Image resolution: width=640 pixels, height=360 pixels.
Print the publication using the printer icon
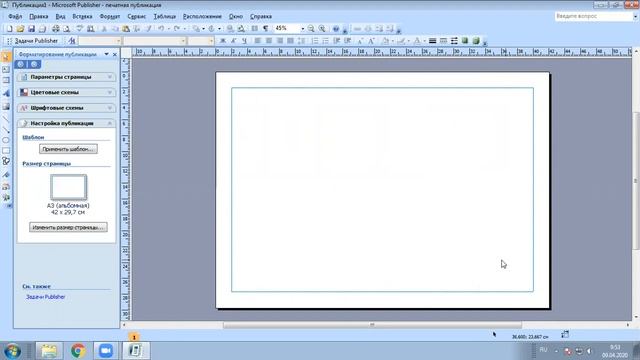point(56,29)
